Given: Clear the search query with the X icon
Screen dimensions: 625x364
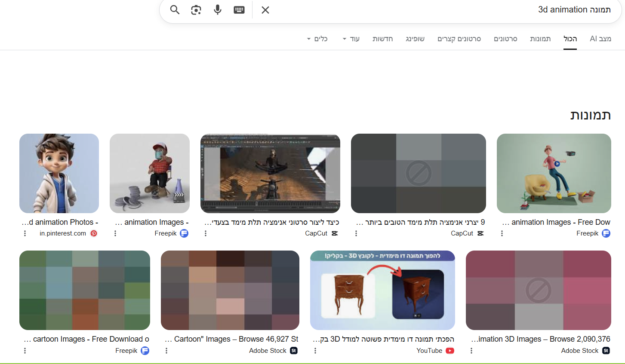Looking at the screenshot, I should (x=265, y=9).
